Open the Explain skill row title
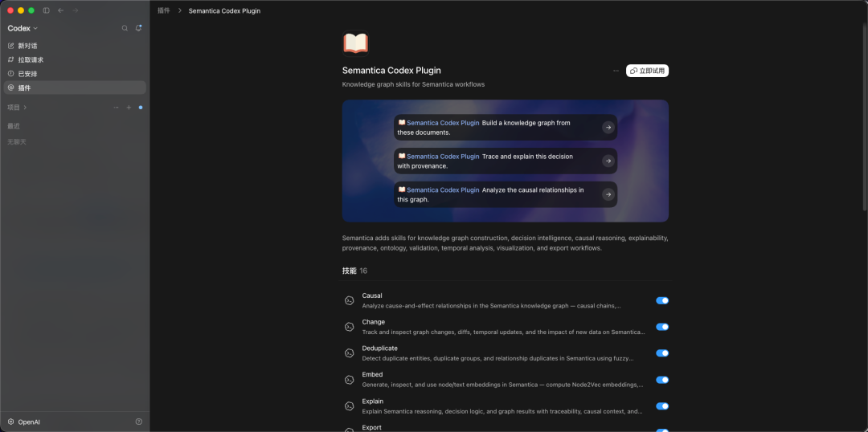 click(373, 401)
